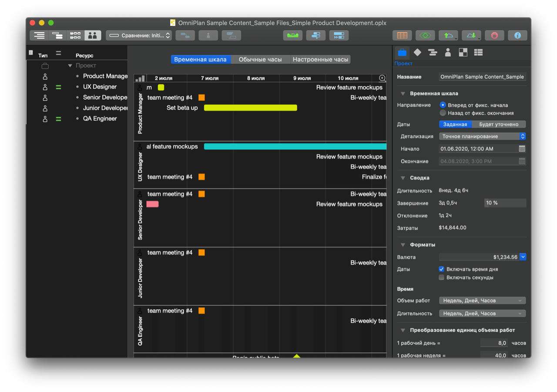Click the cyan feature mockups bar
The image size is (557, 392).
click(x=295, y=147)
